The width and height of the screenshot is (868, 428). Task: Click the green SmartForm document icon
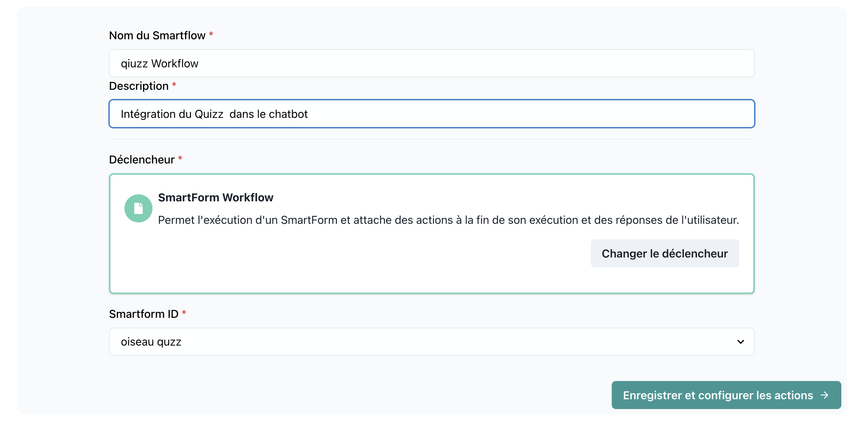click(138, 208)
